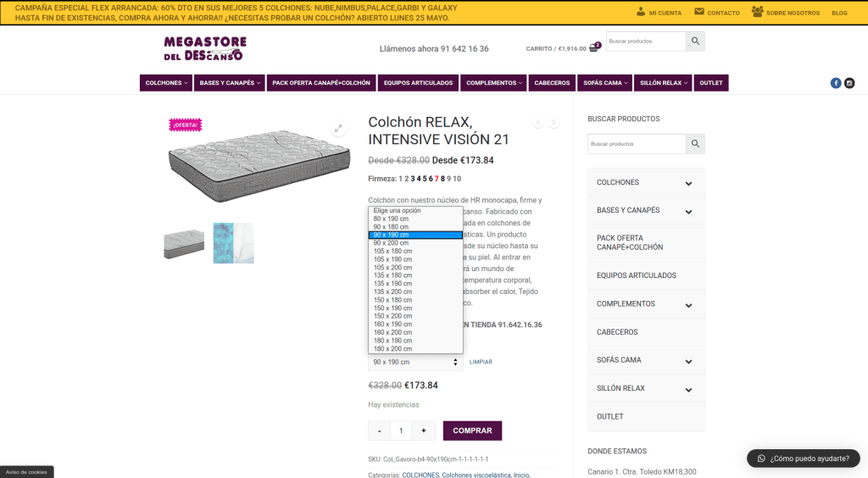The image size is (868, 478).
Task: Choose 105 x 190 cm size option
Action: (415, 259)
